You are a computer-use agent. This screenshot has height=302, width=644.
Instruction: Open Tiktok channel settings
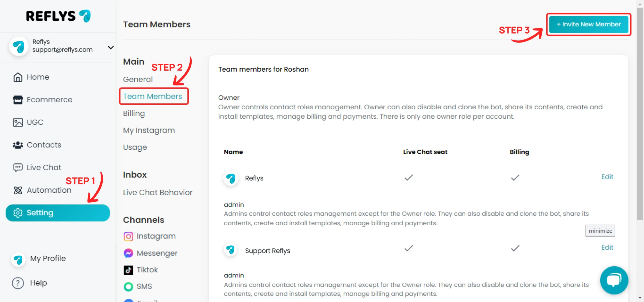(x=147, y=270)
